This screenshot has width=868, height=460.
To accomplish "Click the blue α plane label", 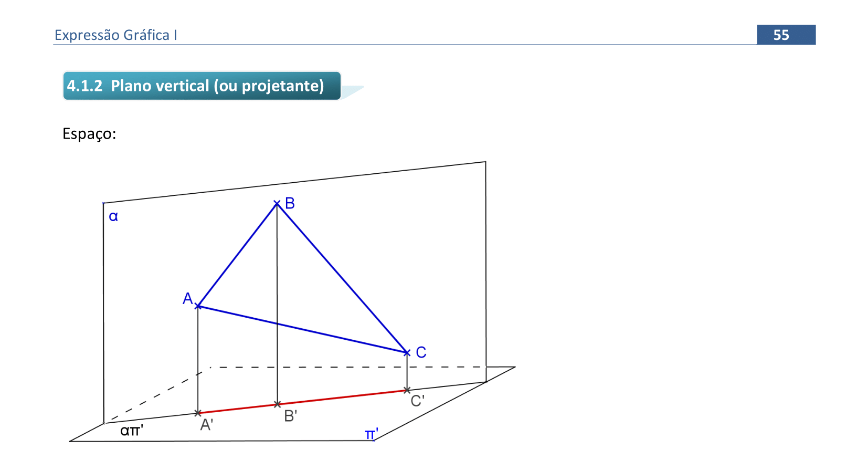I will pyautogui.click(x=113, y=216).
